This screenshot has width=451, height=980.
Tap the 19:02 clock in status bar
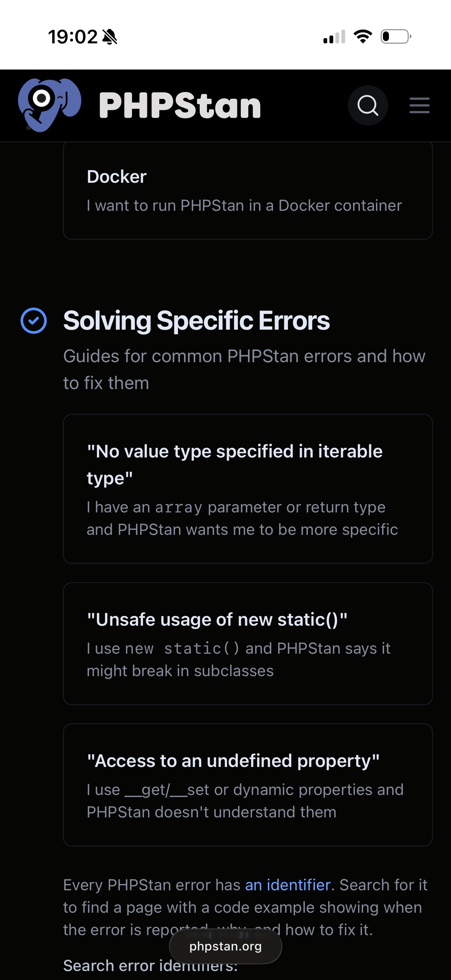click(73, 37)
